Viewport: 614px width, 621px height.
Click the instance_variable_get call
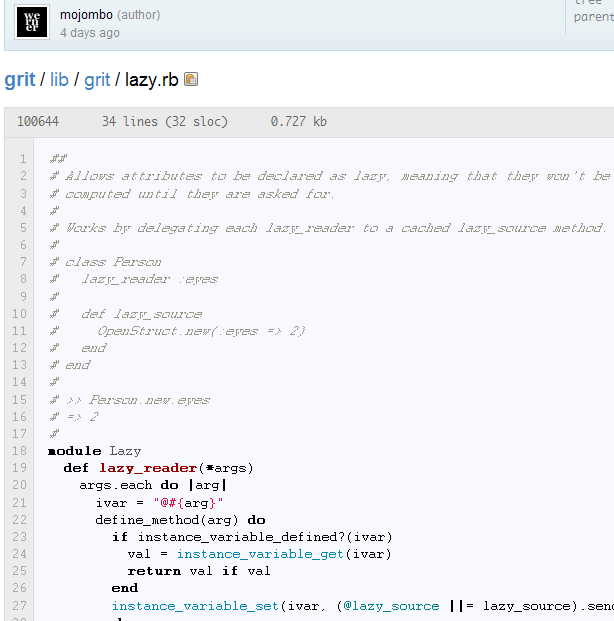click(260, 554)
